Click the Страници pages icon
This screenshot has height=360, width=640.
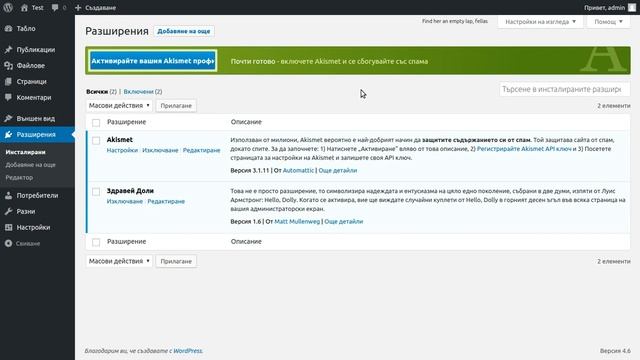[9, 82]
